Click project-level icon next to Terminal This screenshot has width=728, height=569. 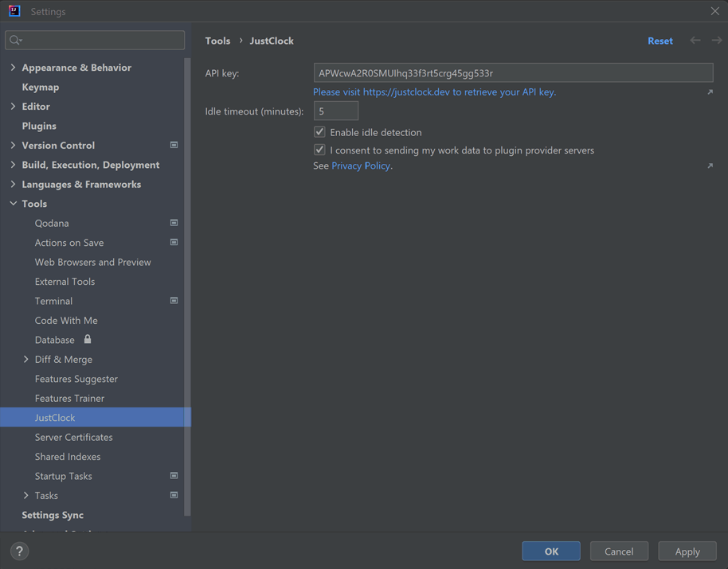pos(174,301)
